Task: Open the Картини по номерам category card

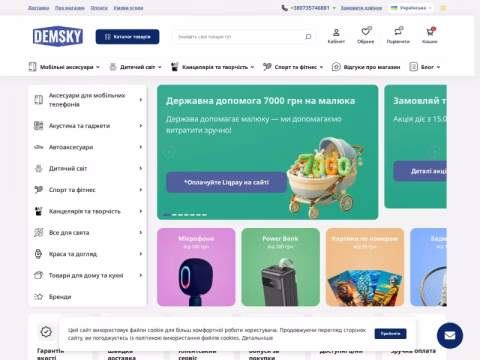Action: pyautogui.click(x=365, y=267)
